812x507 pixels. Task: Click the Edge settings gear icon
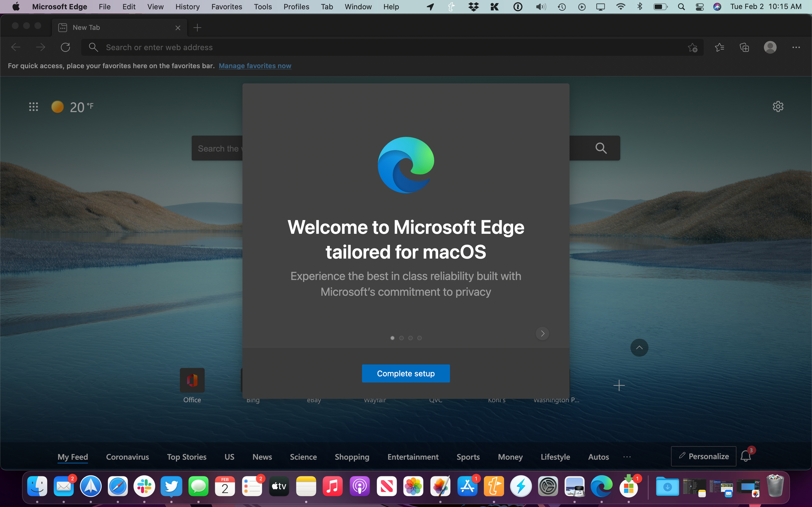(778, 106)
